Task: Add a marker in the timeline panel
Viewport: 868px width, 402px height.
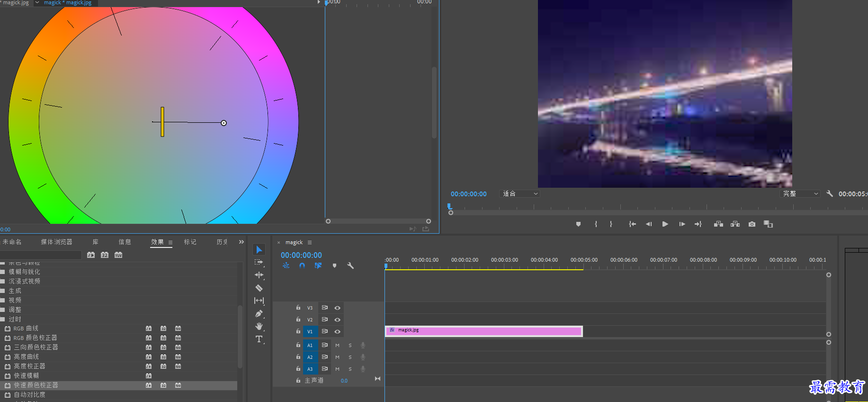Action: (x=334, y=266)
